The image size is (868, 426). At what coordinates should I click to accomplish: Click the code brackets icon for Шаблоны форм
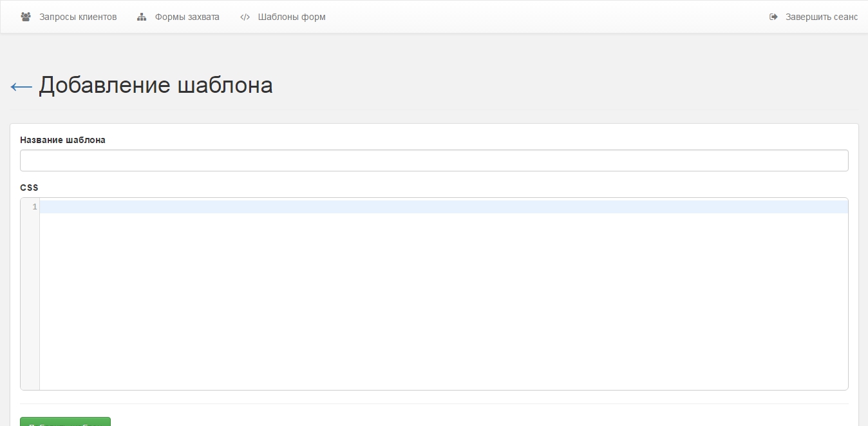245,17
